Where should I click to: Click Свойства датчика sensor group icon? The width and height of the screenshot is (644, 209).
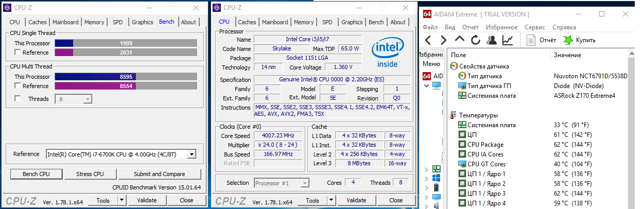454,66
